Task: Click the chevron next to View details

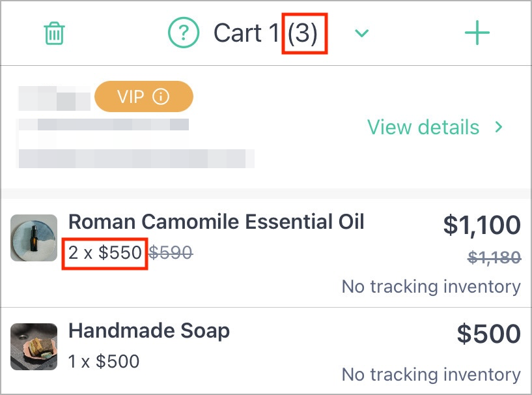Action: 498,127
